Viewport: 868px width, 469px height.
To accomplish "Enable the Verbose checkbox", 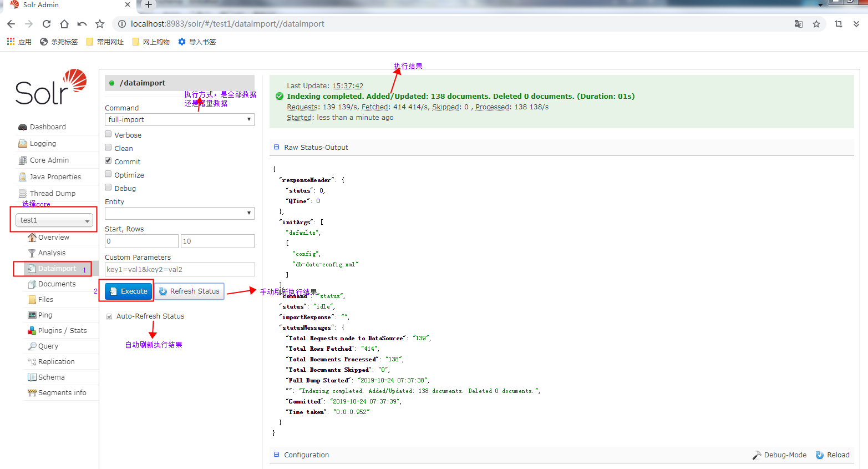I will coord(109,134).
